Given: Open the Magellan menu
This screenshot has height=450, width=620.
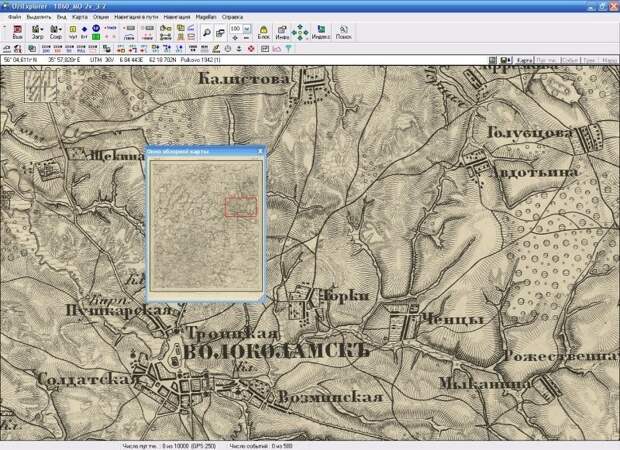Looking at the screenshot, I should pos(206,17).
